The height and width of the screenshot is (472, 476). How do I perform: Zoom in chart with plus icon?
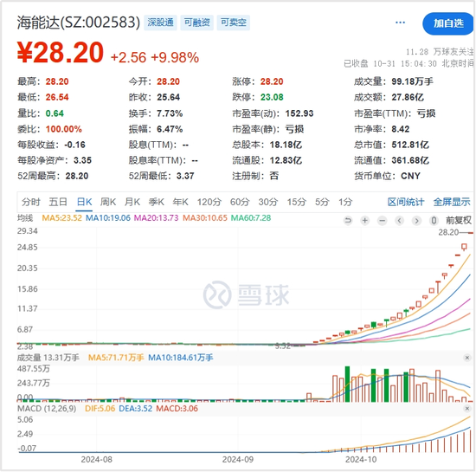[365, 220]
